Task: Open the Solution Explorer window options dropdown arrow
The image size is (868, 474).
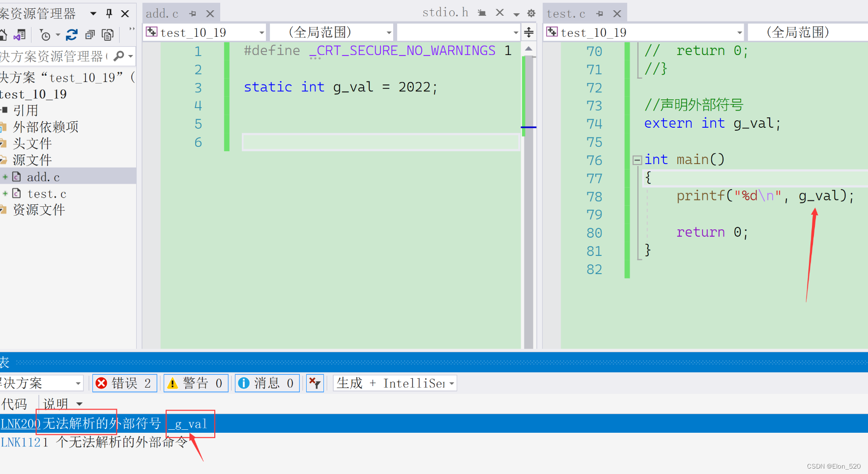Action: coord(93,14)
